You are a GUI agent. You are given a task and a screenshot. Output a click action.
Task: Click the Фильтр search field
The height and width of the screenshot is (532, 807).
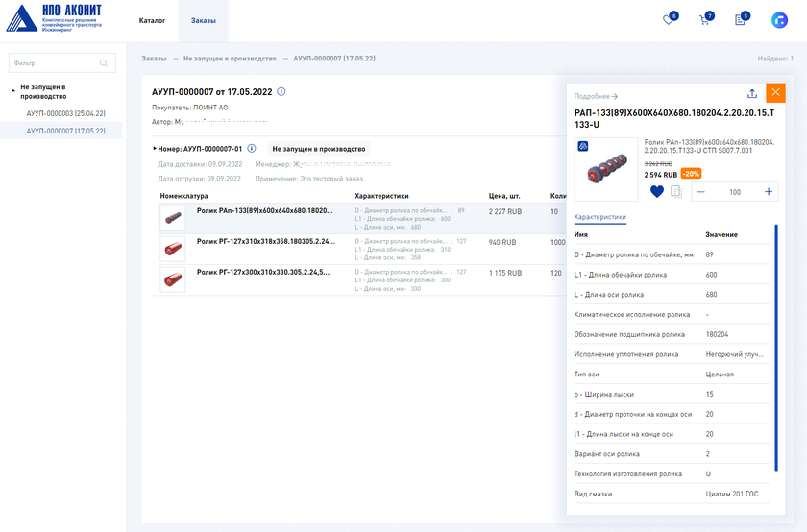click(56, 63)
